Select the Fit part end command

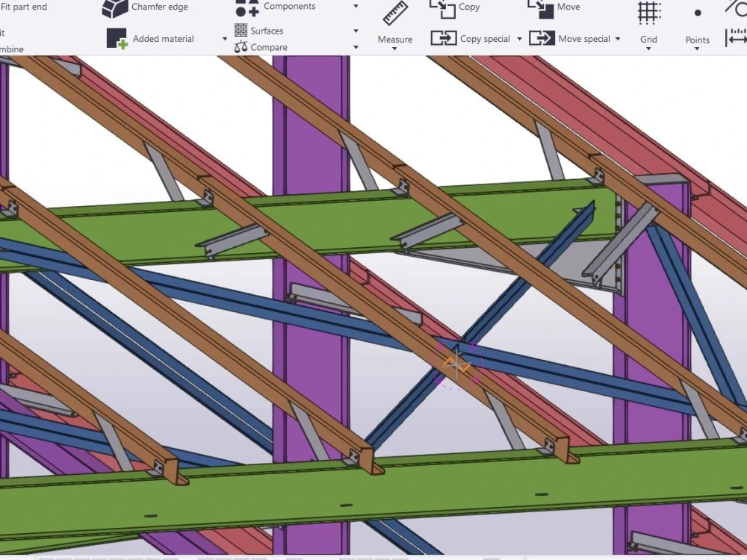[x=24, y=6]
